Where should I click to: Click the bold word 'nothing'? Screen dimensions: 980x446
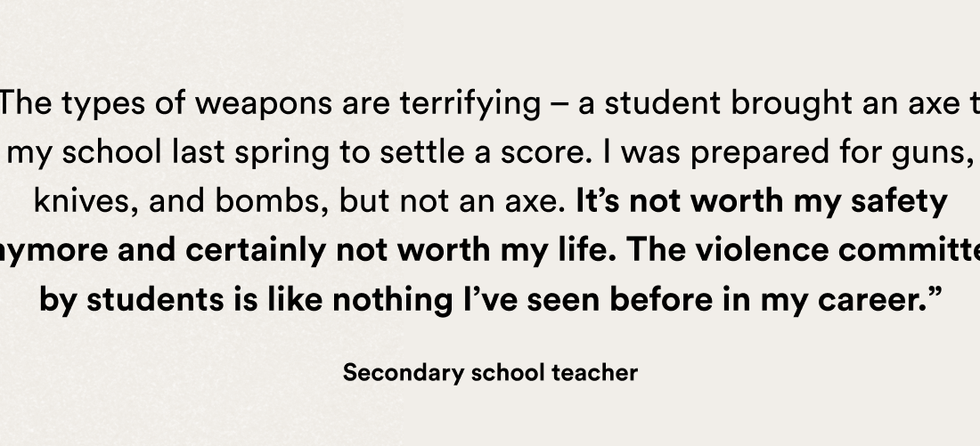point(393,301)
